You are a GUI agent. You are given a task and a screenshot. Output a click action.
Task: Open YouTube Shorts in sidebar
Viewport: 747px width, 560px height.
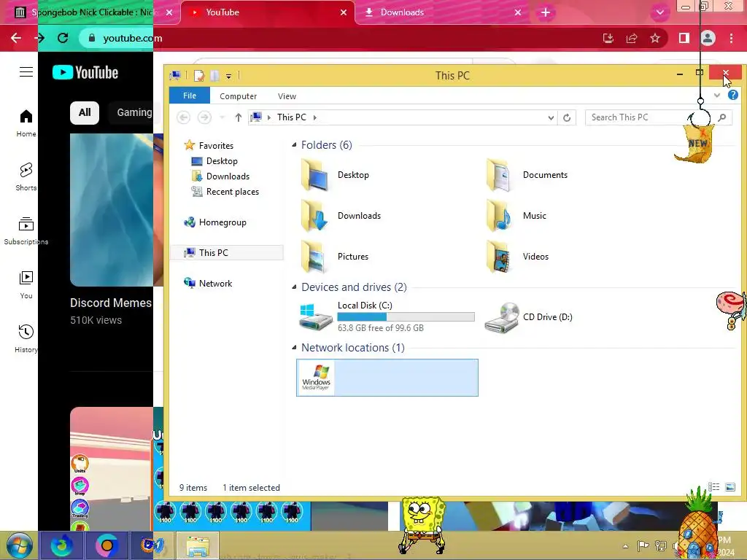(26, 177)
